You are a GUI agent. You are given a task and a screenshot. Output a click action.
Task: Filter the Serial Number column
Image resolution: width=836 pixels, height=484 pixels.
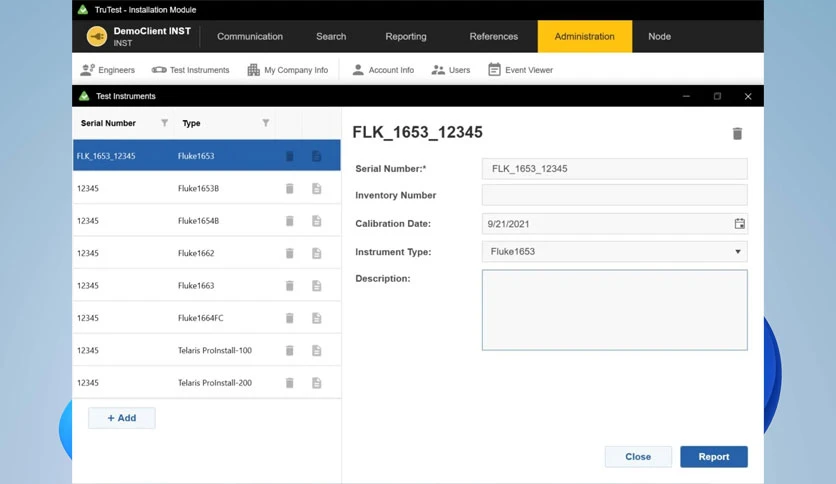164,123
